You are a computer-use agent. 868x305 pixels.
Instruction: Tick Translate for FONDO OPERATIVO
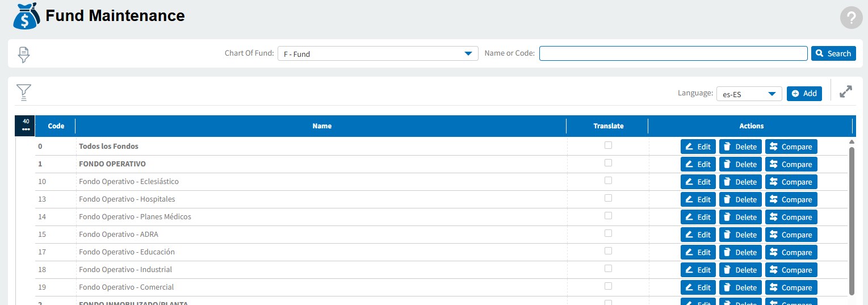tap(608, 163)
